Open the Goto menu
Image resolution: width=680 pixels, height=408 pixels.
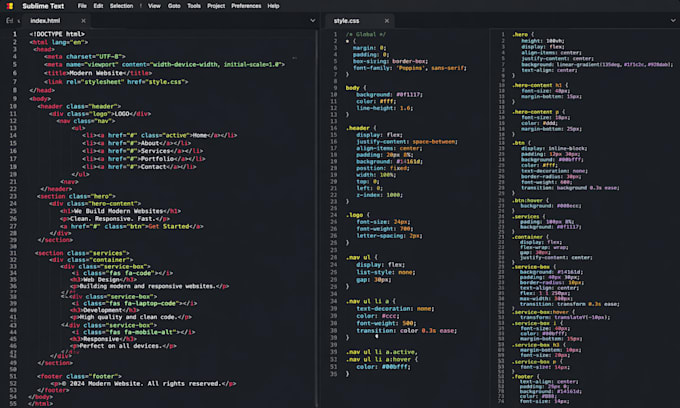coord(174,6)
